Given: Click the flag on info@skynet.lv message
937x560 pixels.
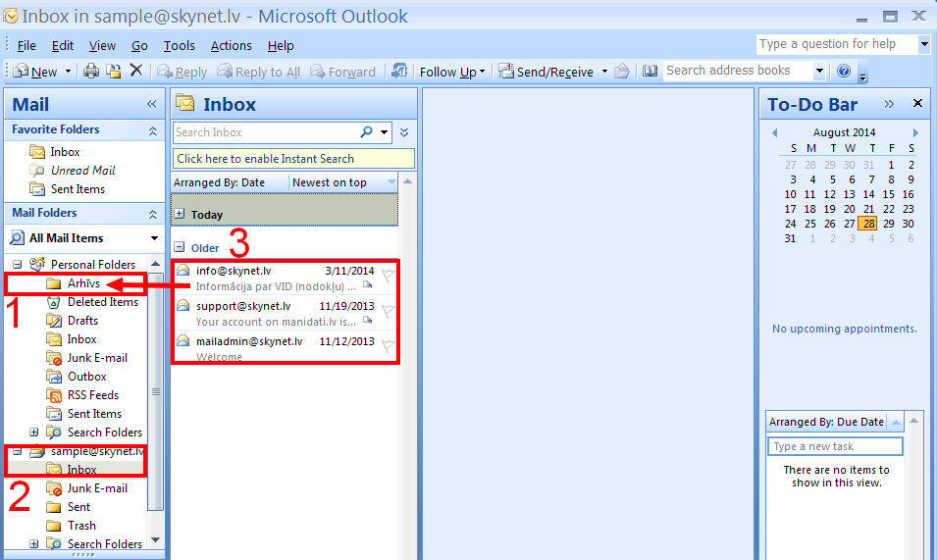Looking at the screenshot, I should (x=388, y=277).
